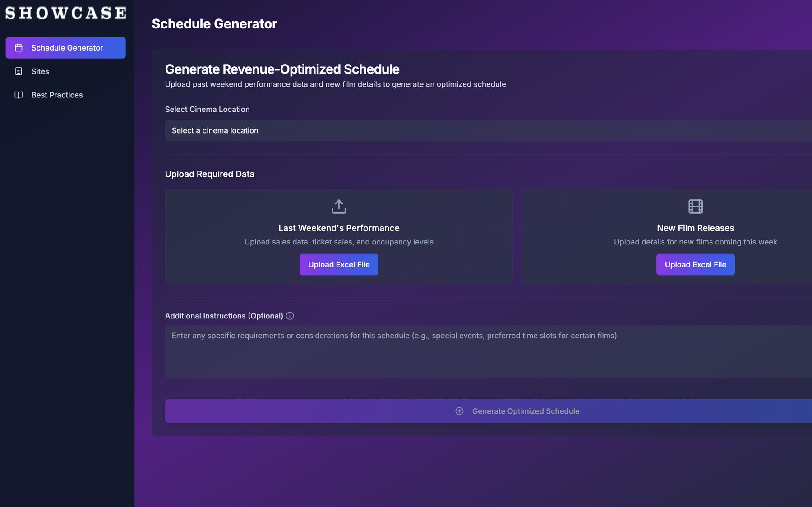Click the SHOWCASE logo
Viewport: 812px width, 507px height.
pyautogui.click(x=66, y=13)
